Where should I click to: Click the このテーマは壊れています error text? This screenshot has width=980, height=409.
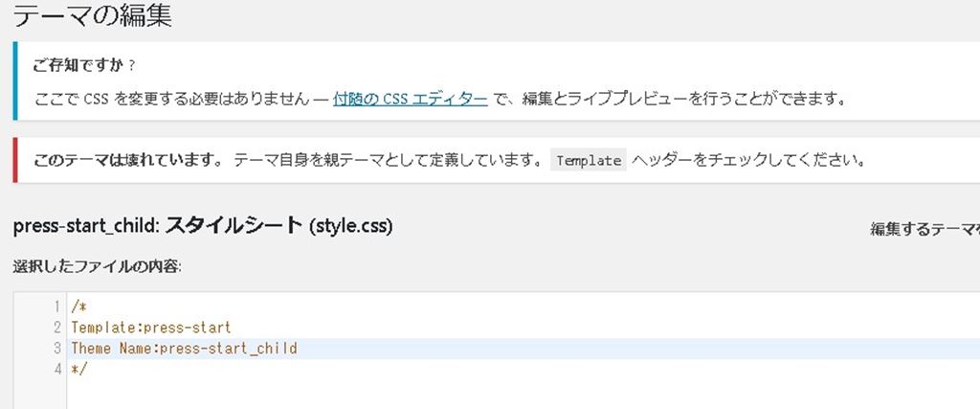coord(128,161)
